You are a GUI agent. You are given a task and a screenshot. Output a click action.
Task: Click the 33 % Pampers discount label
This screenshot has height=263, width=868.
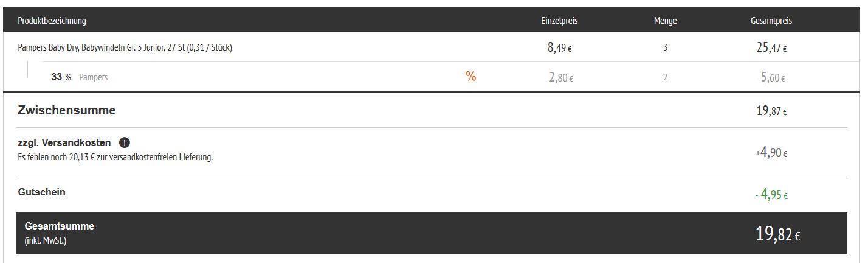coord(80,77)
